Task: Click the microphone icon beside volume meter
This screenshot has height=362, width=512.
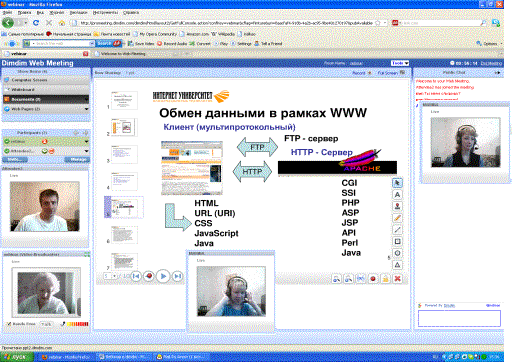Action: click(x=63, y=324)
